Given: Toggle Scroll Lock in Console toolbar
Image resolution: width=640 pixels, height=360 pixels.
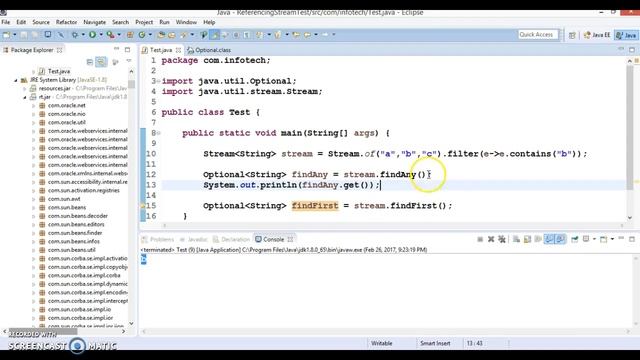Looking at the screenshot, I should (527, 239).
